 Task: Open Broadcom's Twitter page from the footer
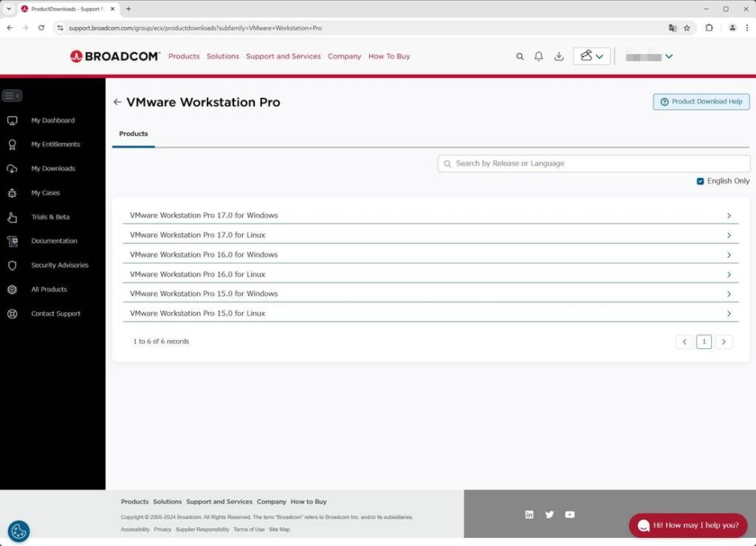(549, 514)
